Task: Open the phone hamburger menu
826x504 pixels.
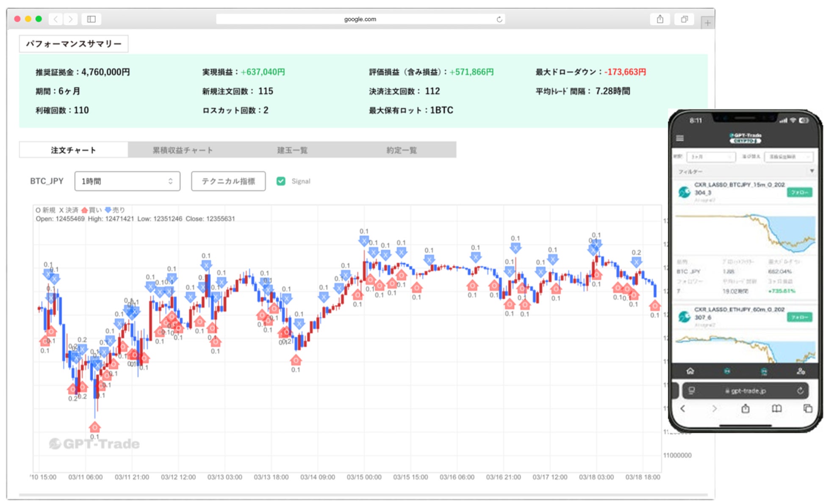Action: tap(680, 138)
